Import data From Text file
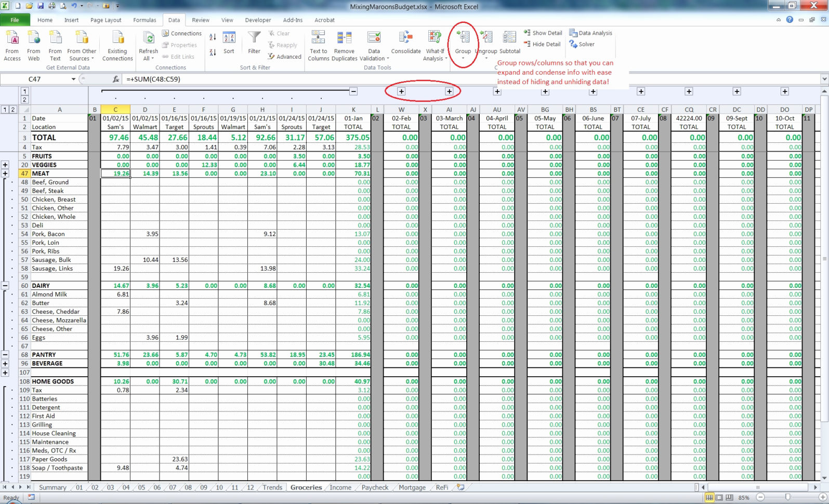 tap(55, 46)
